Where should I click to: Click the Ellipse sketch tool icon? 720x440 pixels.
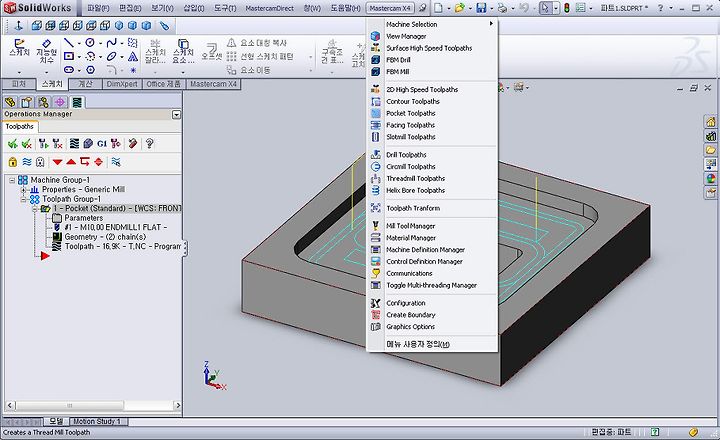[x=111, y=56]
